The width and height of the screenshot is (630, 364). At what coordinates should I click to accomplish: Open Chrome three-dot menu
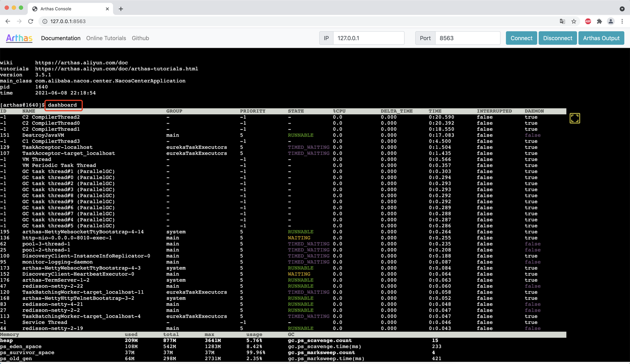622,21
